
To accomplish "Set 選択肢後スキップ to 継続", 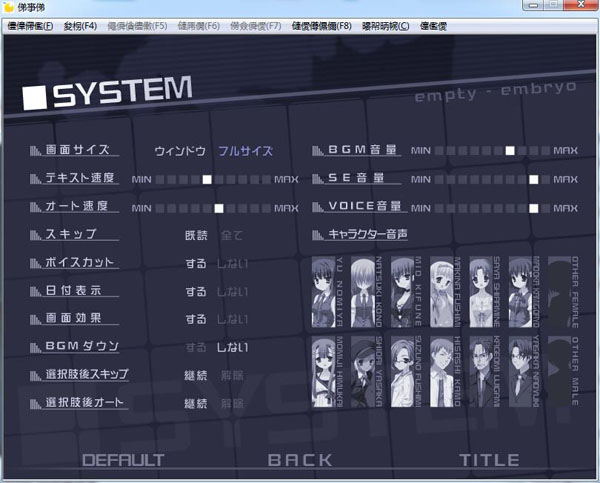I will point(196,375).
